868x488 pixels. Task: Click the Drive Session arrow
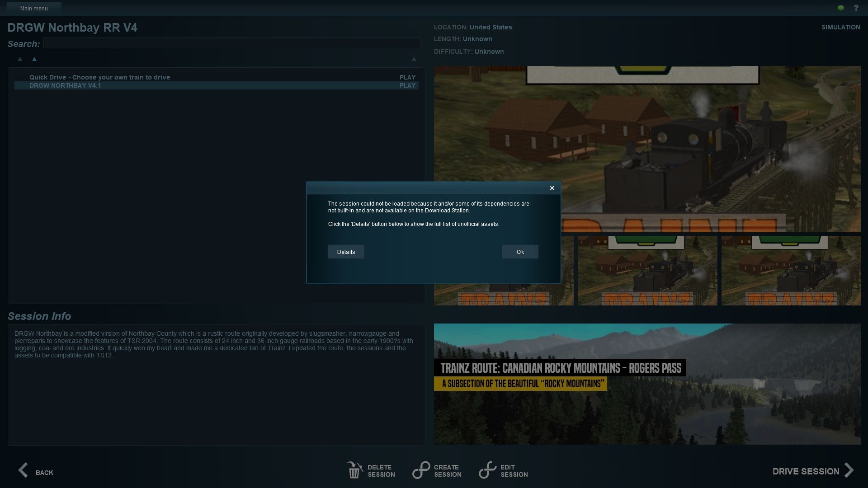click(849, 470)
